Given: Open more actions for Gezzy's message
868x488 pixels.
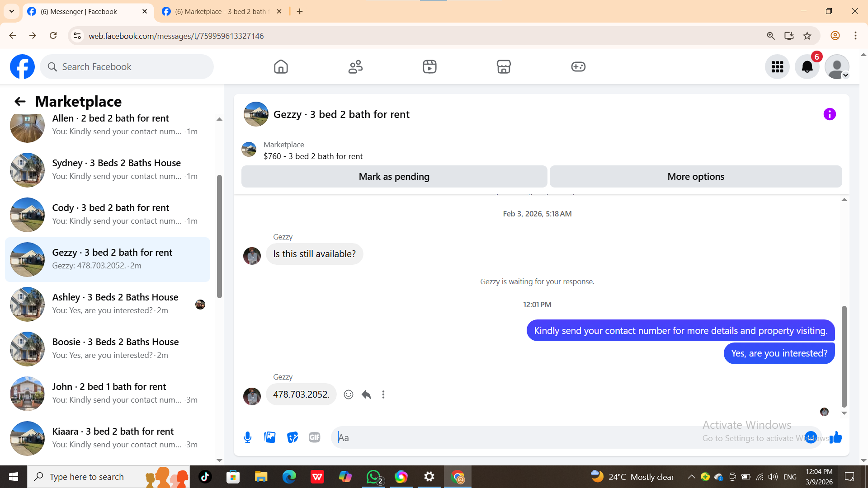Looking at the screenshot, I should [383, 394].
